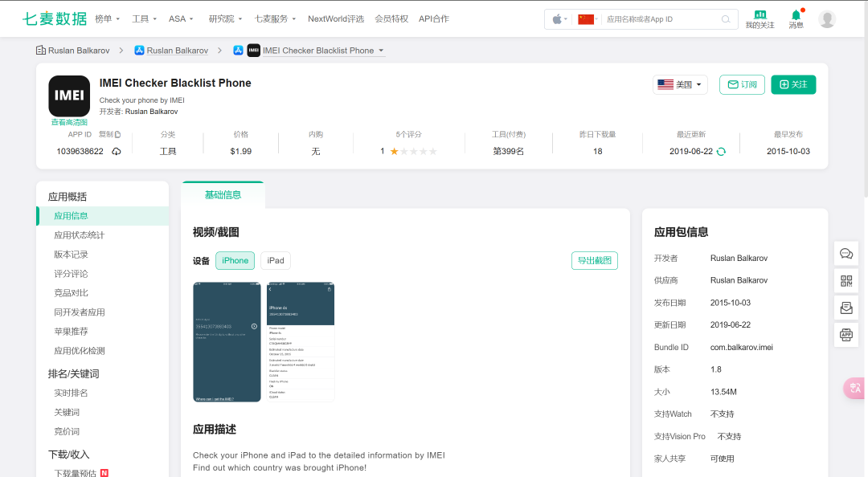This screenshot has height=477, width=868.
Task: Open the underlined Ruslan Balkarov breadcrumb link
Action: tap(177, 51)
